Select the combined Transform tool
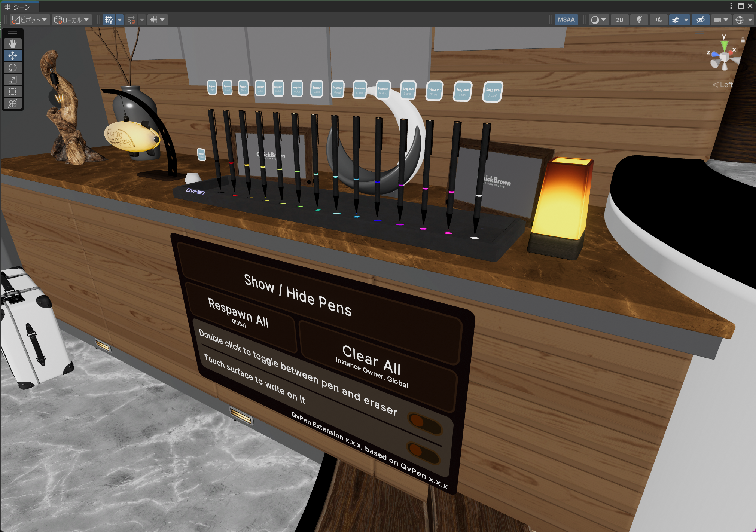Screen dimensions: 756x532 pyautogui.click(x=13, y=104)
